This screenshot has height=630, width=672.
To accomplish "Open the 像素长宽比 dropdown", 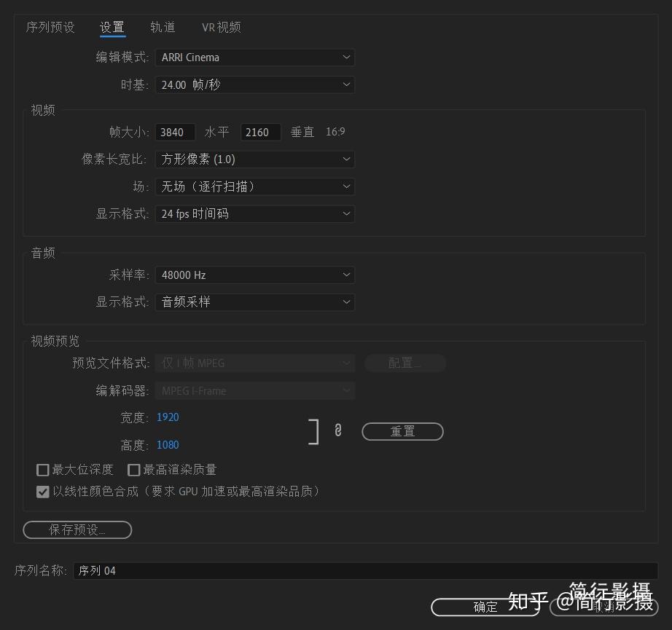I will [254, 160].
